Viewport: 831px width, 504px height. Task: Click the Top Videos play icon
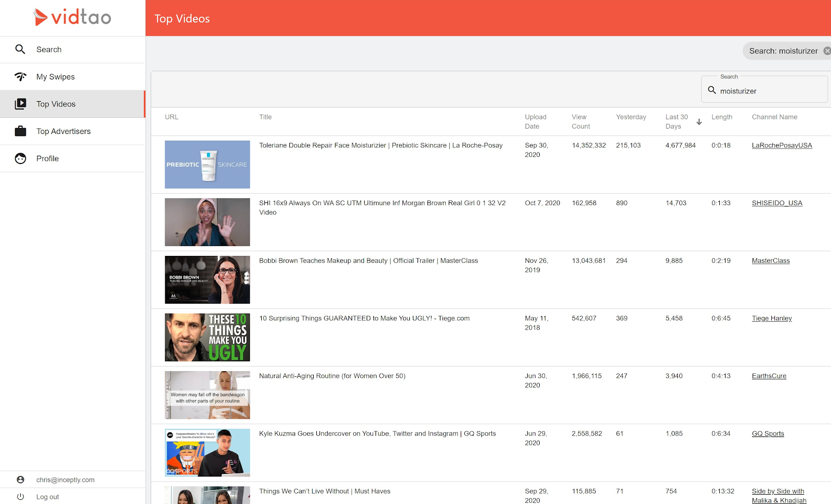[20, 104]
